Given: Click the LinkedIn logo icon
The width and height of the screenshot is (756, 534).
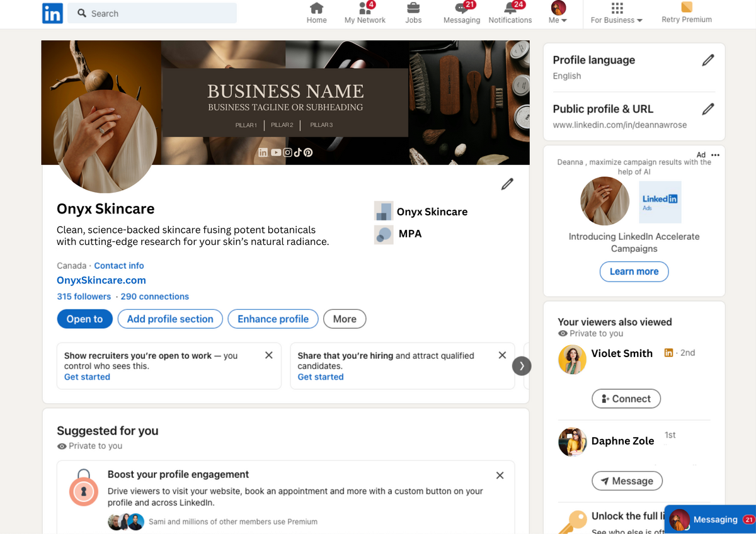Looking at the screenshot, I should point(52,13).
